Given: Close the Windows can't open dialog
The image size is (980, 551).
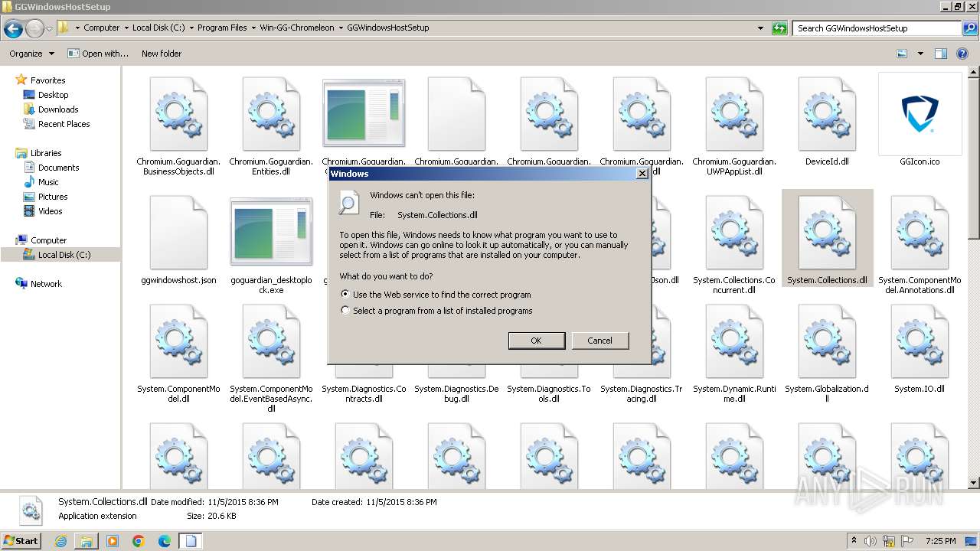Looking at the screenshot, I should 642,174.
